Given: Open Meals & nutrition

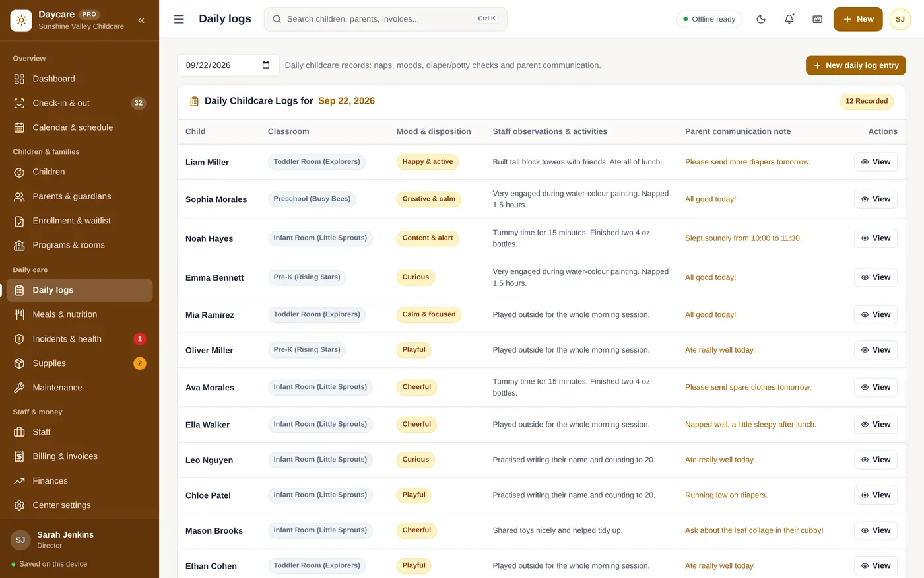Looking at the screenshot, I should pos(79,314).
